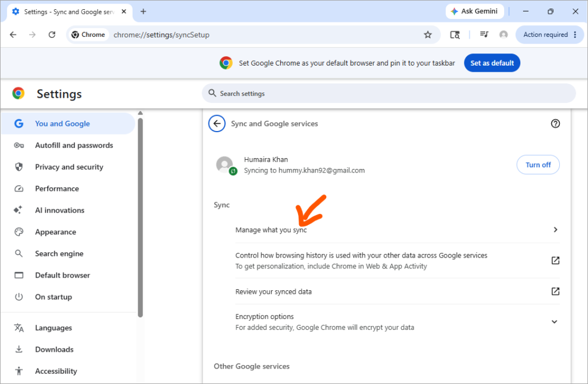588x384 pixels.
Task: Expand Encryption options chevron
Action: coord(554,322)
